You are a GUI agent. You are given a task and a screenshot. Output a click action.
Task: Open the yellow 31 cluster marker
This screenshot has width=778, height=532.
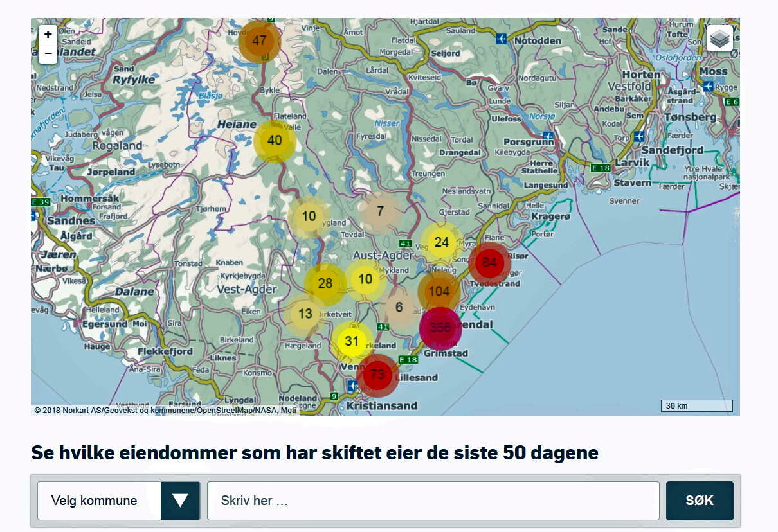coord(352,341)
